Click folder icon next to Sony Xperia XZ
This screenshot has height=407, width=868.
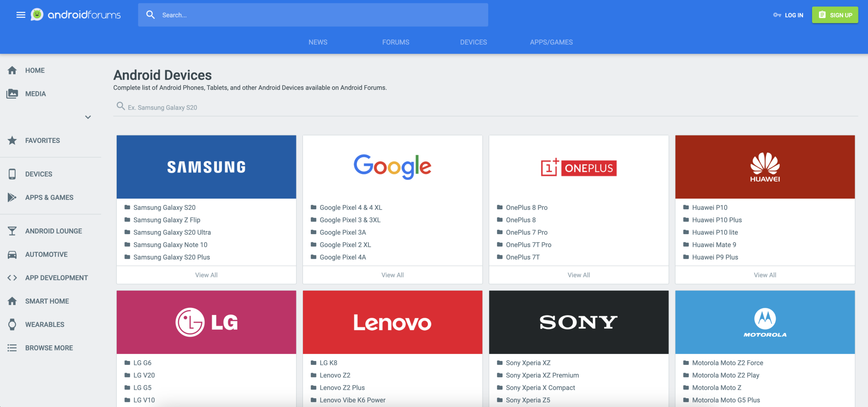500,363
